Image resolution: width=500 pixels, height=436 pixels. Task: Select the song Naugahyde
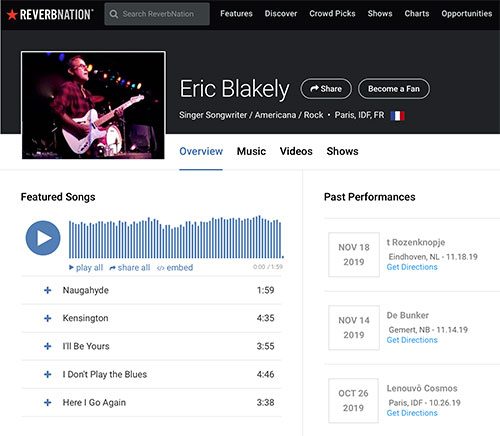86,290
